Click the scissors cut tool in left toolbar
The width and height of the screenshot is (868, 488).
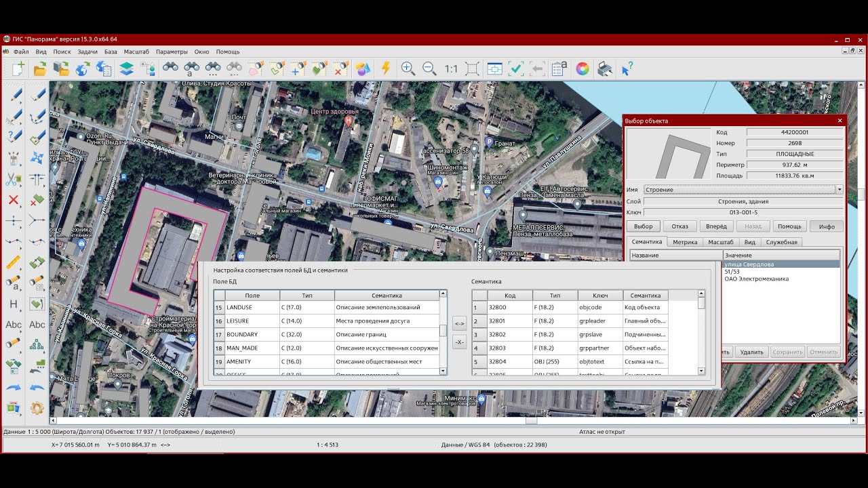13,180
